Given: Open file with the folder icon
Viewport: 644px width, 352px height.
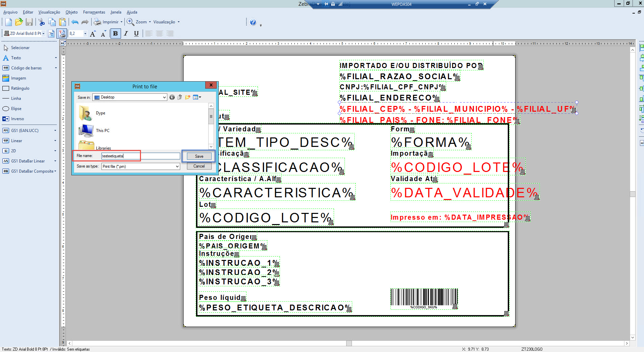Looking at the screenshot, I should click(x=19, y=22).
